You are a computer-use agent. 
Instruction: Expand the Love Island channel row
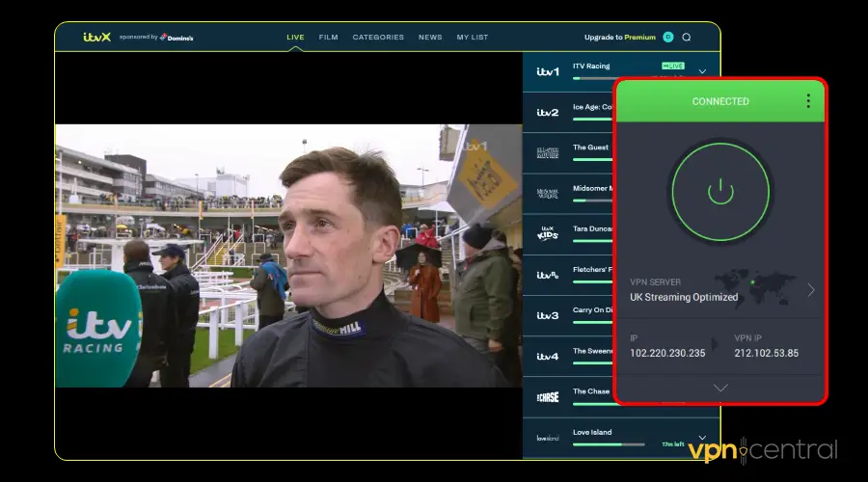pos(702,438)
